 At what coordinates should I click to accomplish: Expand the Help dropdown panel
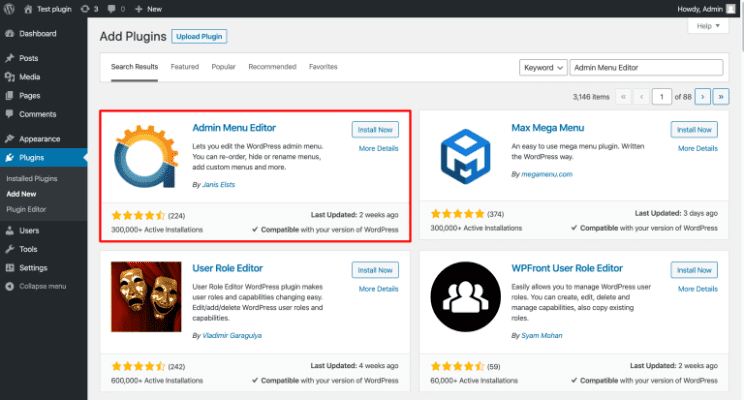708,26
